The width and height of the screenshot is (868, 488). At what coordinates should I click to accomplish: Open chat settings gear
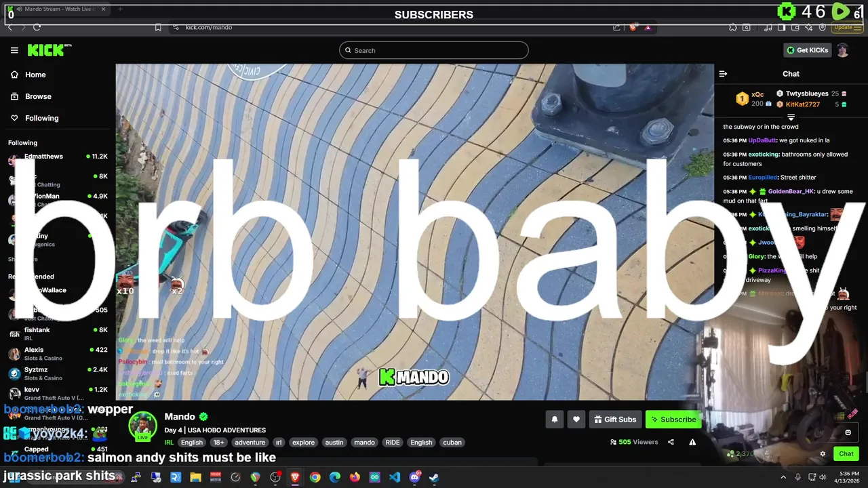pos(823,454)
